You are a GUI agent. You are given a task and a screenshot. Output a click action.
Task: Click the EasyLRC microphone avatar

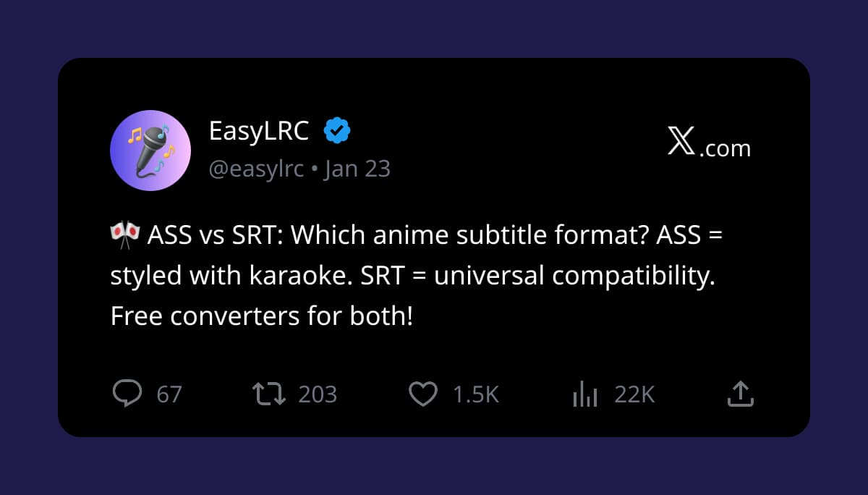(150, 151)
